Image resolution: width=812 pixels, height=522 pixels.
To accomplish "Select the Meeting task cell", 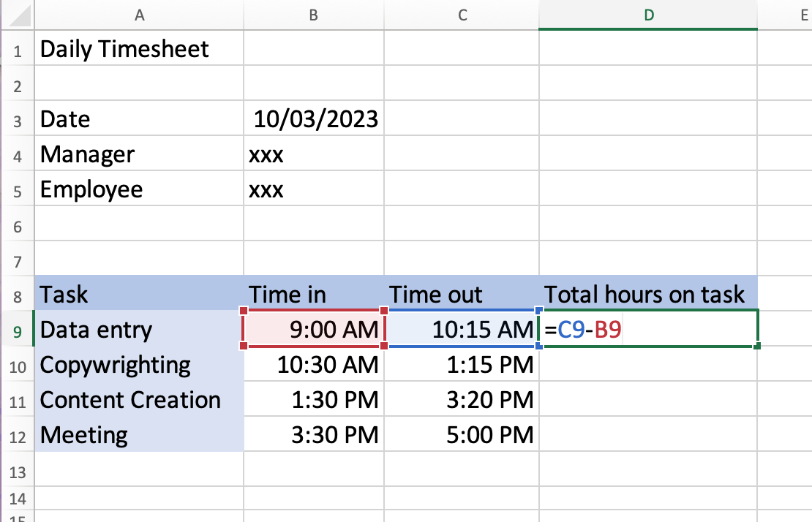I will [x=139, y=435].
